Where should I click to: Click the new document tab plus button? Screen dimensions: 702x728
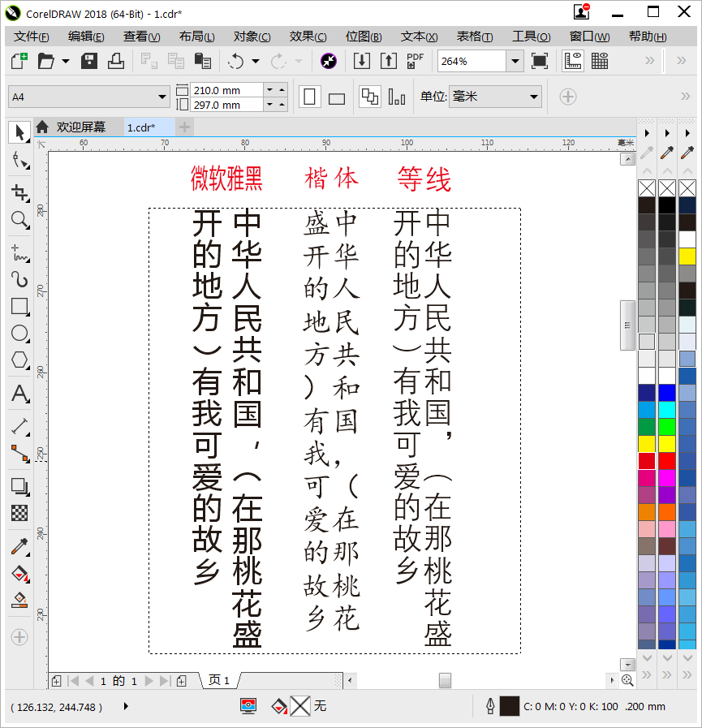(x=184, y=127)
